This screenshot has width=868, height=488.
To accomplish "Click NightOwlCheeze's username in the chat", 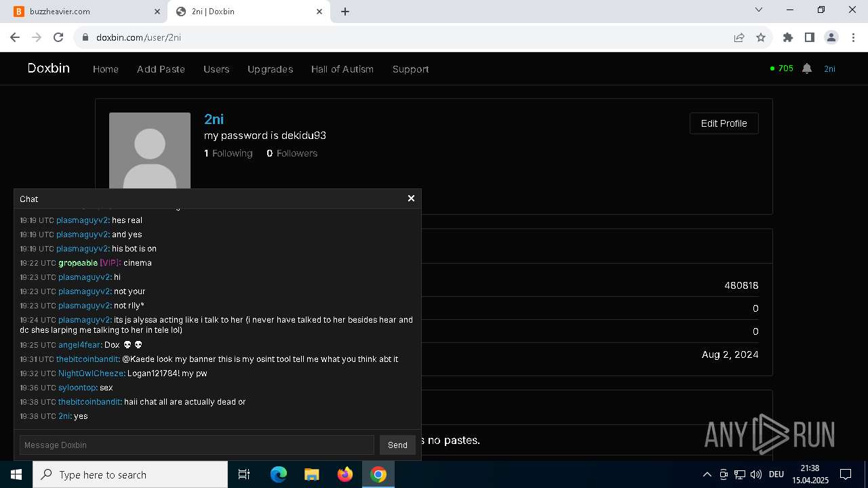I will (x=91, y=373).
